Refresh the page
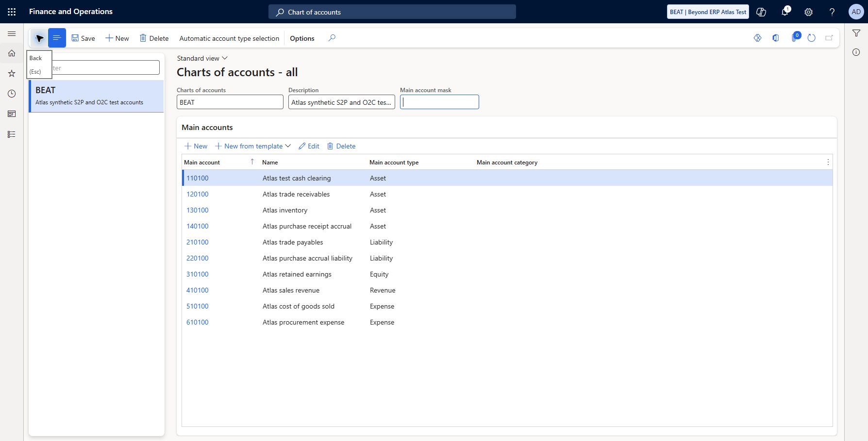The width and height of the screenshot is (868, 441). [x=811, y=38]
